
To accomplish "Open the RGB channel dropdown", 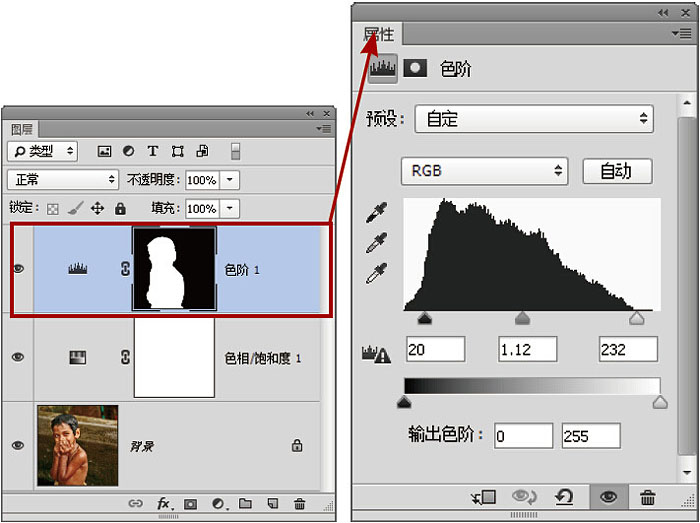I will coord(484,171).
